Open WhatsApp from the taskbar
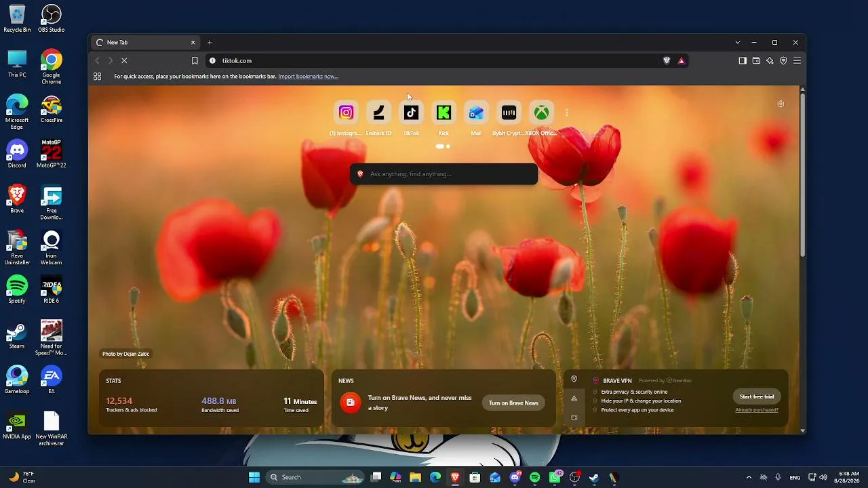 pos(555,477)
